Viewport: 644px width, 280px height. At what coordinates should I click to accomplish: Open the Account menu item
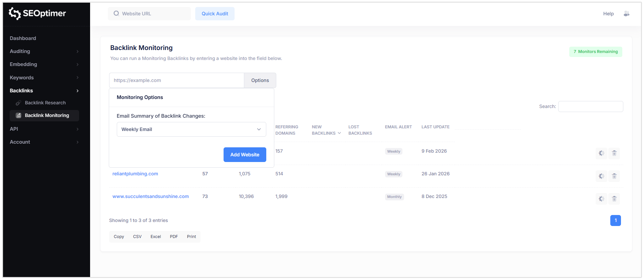tap(20, 142)
